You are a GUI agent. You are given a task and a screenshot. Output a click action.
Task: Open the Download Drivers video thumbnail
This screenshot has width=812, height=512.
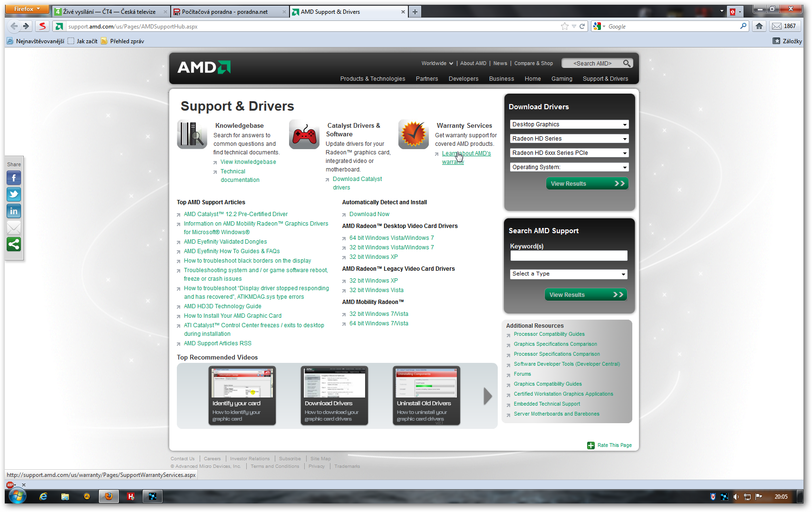[x=334, y=395]
